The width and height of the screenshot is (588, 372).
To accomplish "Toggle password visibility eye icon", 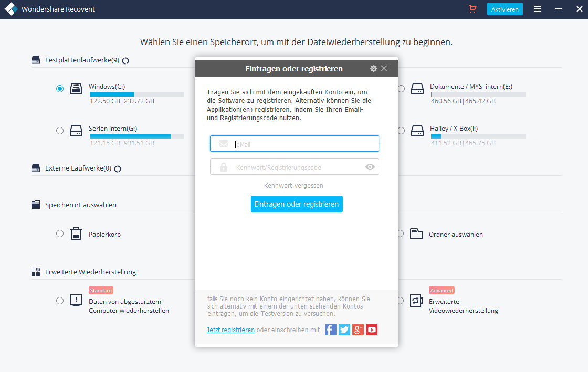I will [370, 167].
